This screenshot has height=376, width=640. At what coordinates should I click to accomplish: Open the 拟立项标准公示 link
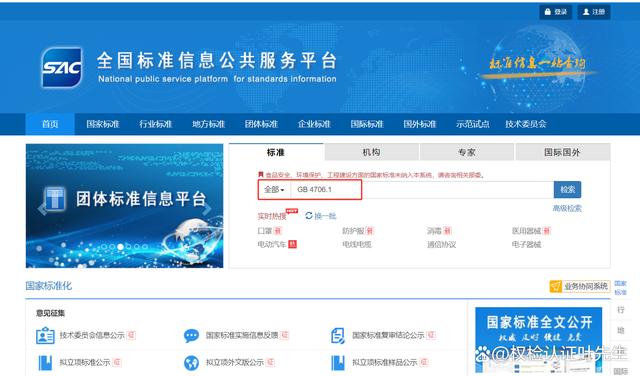84,362
